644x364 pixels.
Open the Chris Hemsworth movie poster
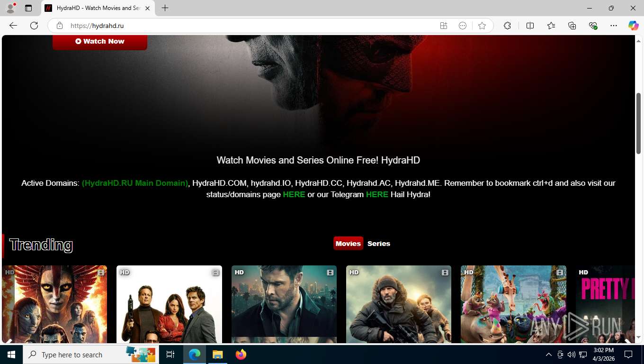[x=284, y=304]
